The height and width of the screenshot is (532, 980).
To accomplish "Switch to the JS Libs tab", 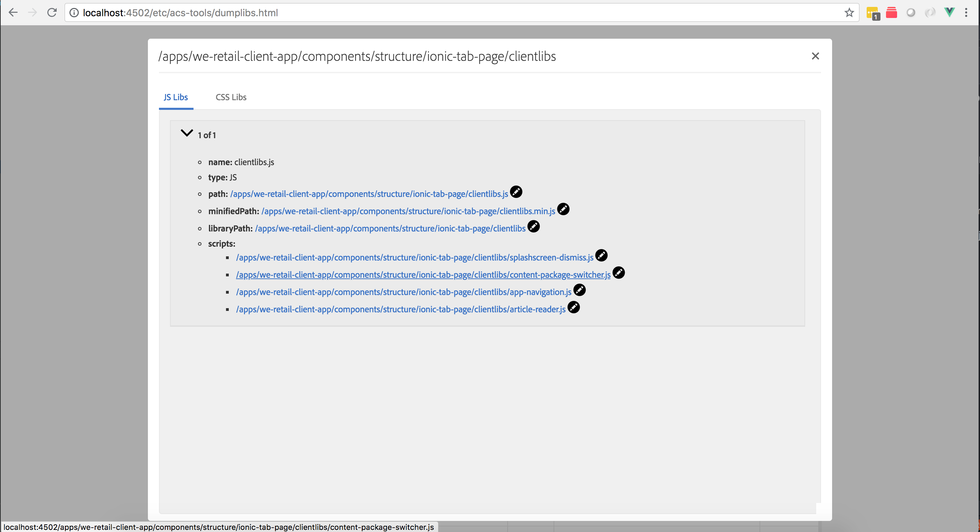I will coord(176,97).
